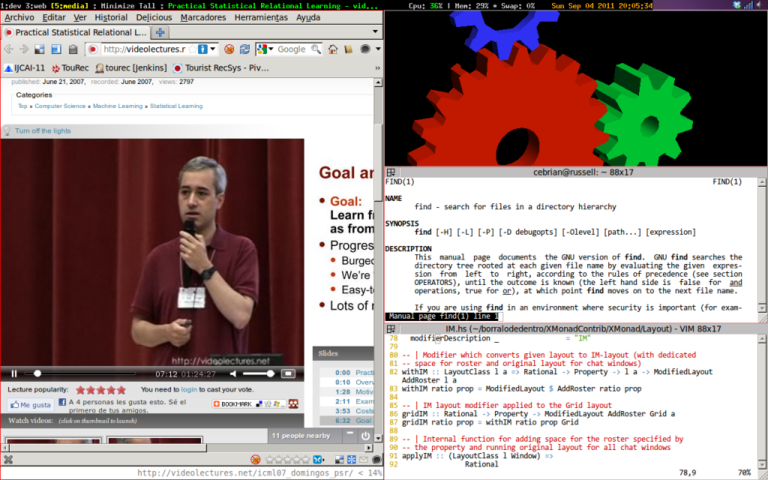Click the Facebook 'Me gusta' button
This screenshot has height=480, width=768.
pyautogui.click(x=30, y=405)
